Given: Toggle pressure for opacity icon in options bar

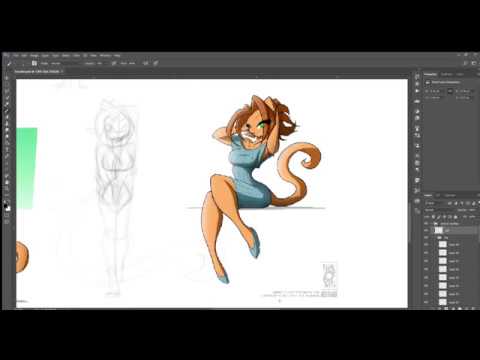Looking at the screenshot, I should (114, 63).
